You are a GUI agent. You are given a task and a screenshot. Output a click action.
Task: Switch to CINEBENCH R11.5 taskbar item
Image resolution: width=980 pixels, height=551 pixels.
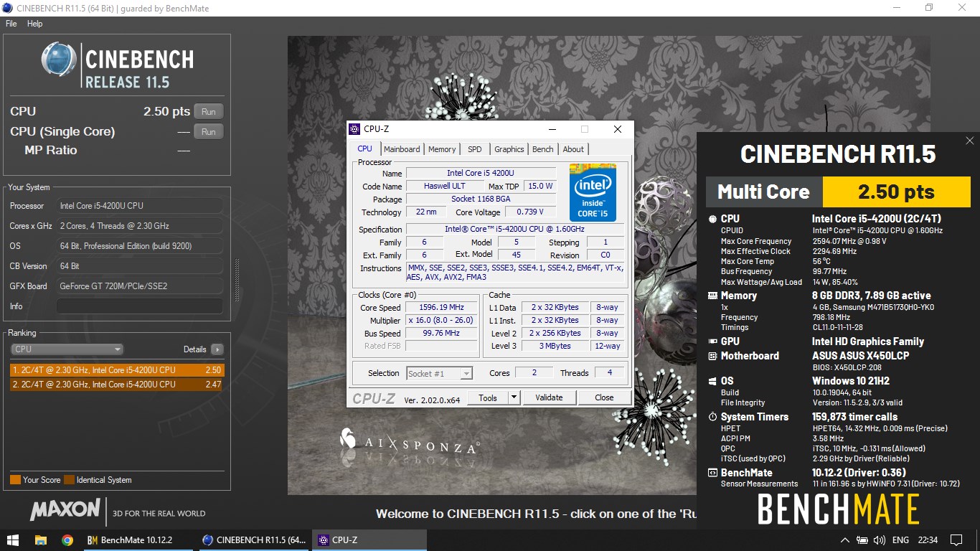(254, 540)
